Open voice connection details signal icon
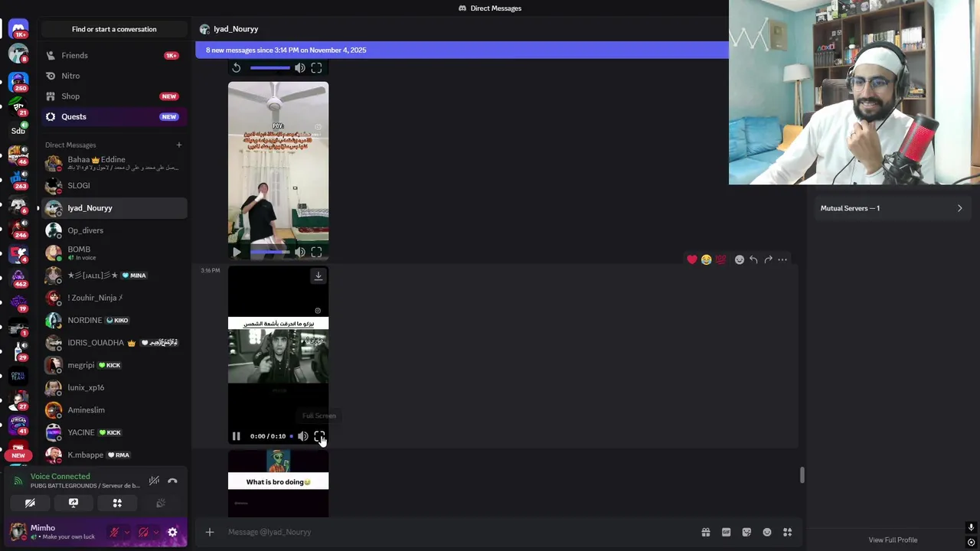Viewport: 980px width, 551px height. [x=18, y=481]
